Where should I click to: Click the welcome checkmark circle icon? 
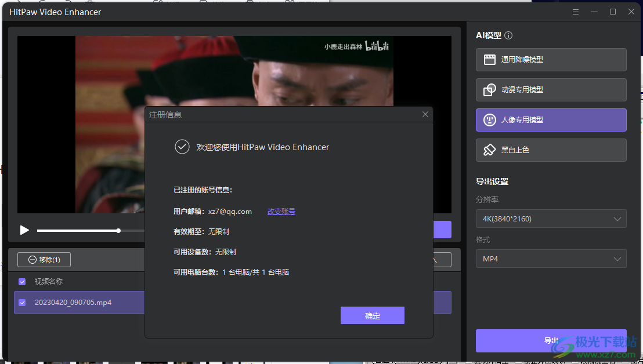(x=182, y=147)
